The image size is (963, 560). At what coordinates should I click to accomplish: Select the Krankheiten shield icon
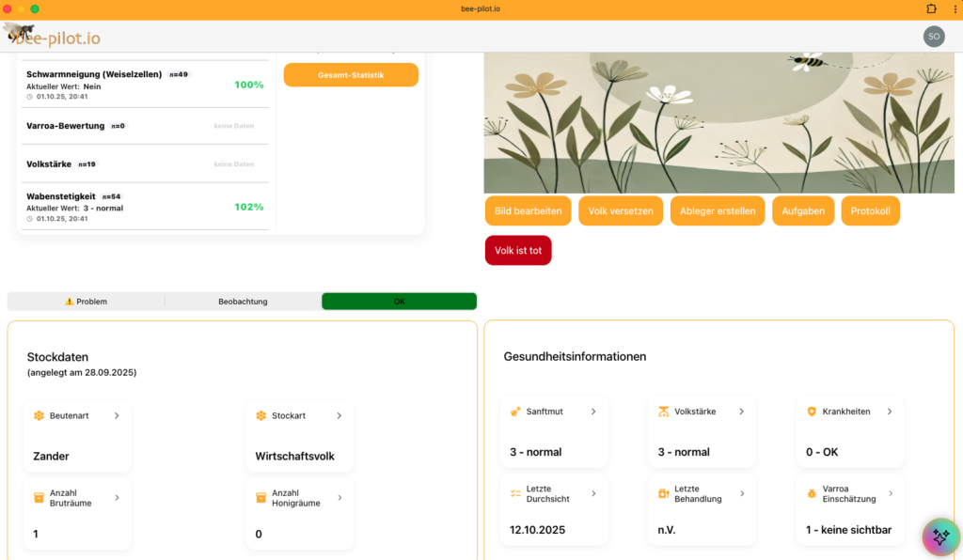point(811,411)
